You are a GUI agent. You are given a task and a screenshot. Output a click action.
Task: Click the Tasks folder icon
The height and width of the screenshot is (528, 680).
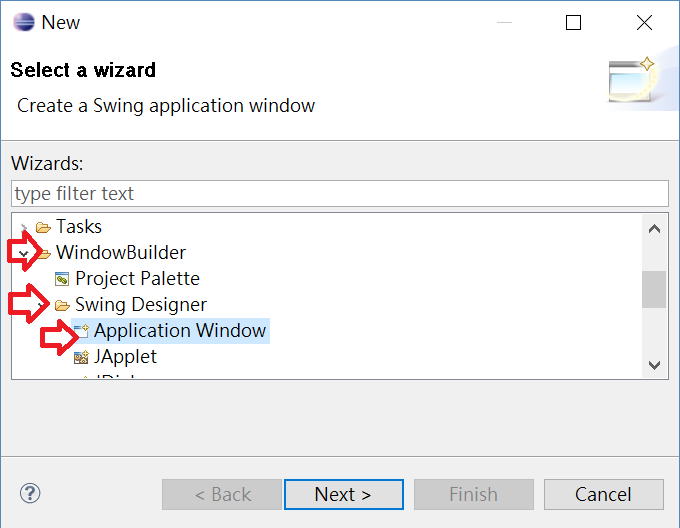pos(43,227)
